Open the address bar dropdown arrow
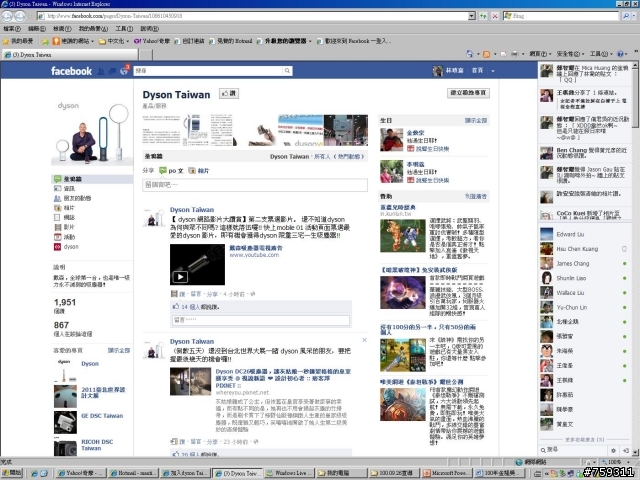The height and width of the screenshot is (480, 640). 472,16
